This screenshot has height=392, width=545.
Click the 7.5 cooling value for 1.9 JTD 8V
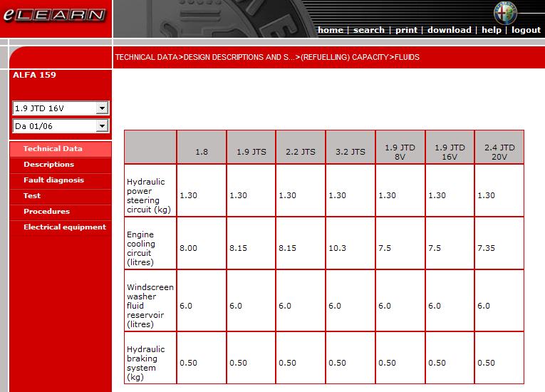click(x=385, y=248)
